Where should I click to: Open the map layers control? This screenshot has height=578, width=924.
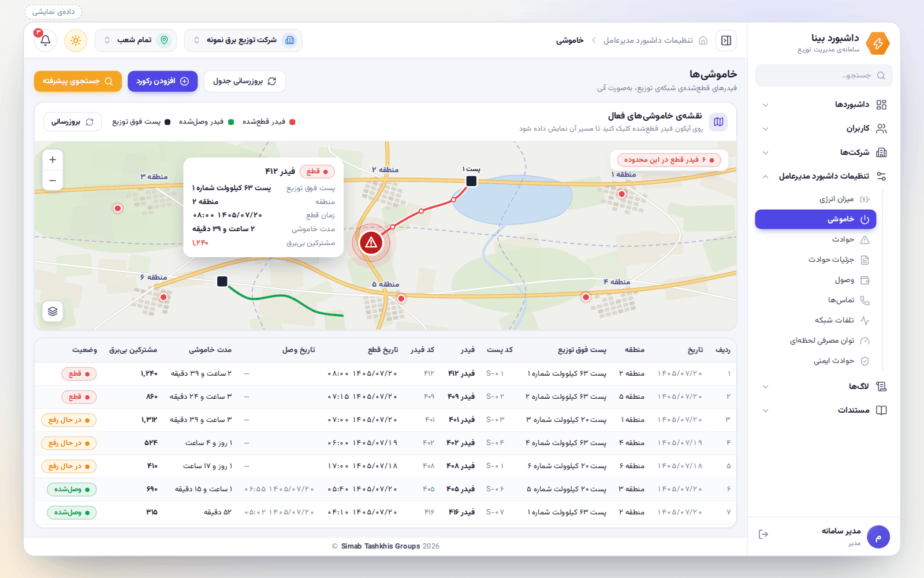53,312
